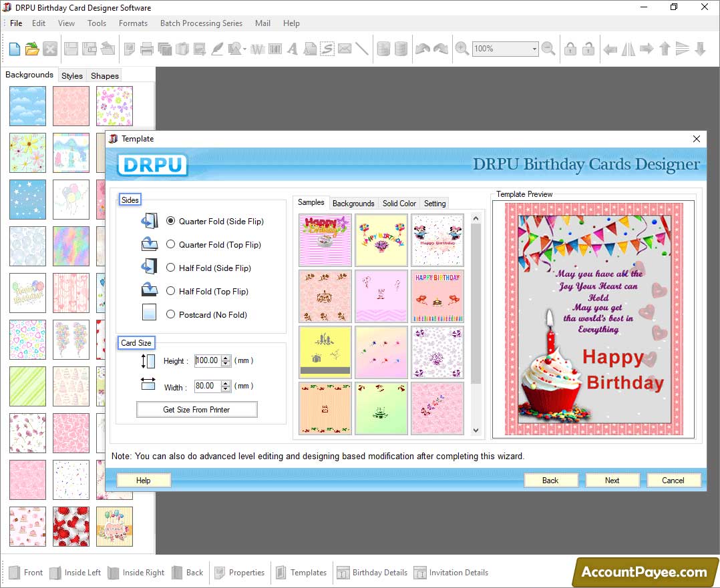Click the up arrow align icon

[665, 49]
